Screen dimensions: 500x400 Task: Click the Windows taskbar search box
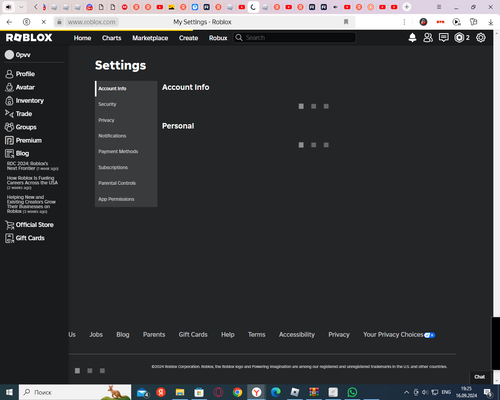[75, 392]
